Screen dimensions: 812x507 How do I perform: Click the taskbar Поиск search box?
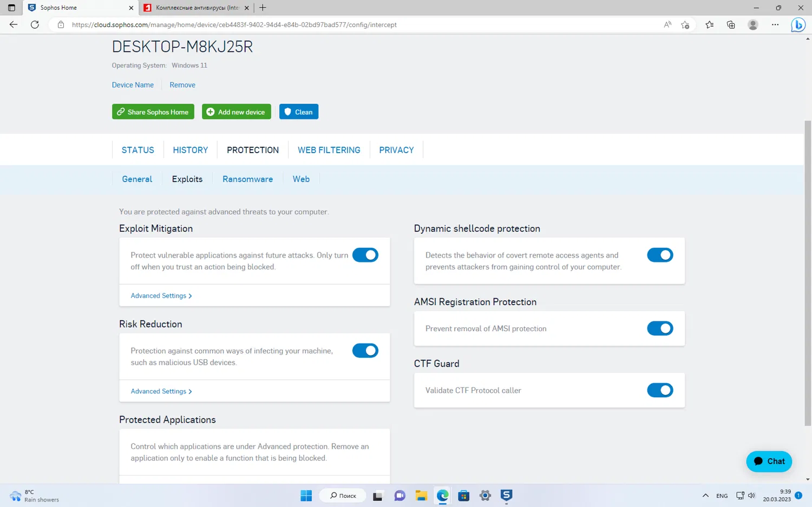click(343, 496)
